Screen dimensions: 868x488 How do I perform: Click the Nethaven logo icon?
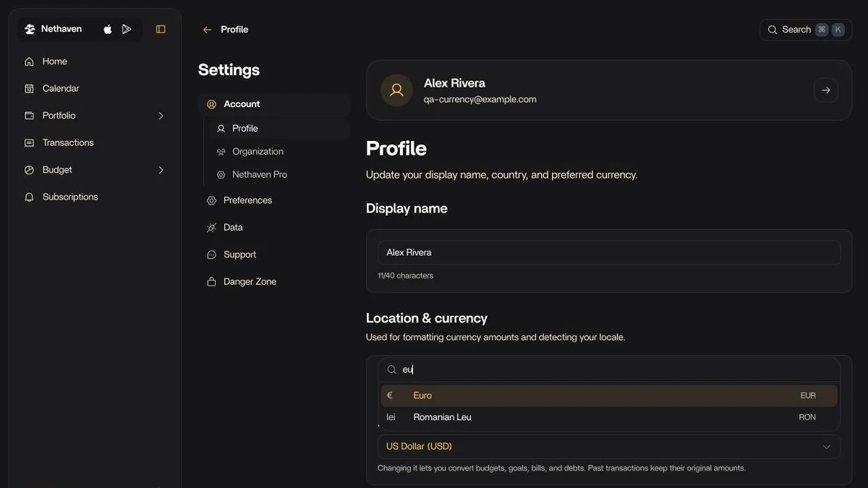[30, 30]
